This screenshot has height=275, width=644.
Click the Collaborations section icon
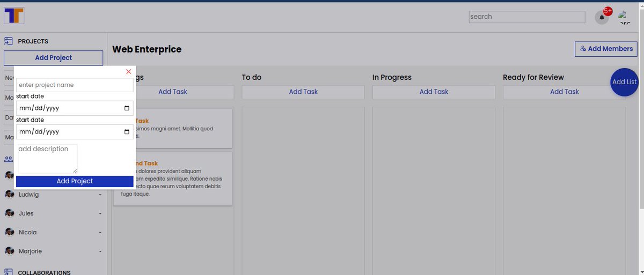click(x=9, y=272)
